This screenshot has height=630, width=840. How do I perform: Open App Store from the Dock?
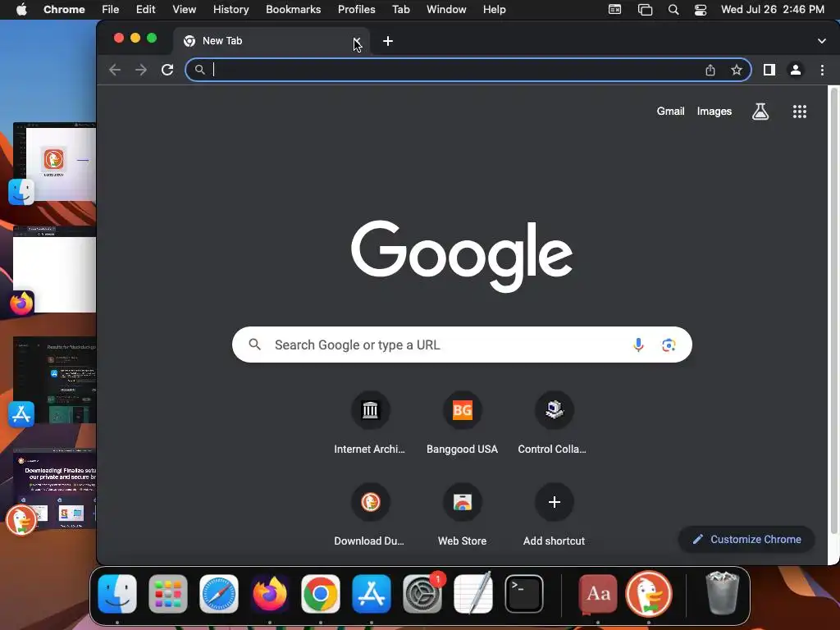[372, 594]
